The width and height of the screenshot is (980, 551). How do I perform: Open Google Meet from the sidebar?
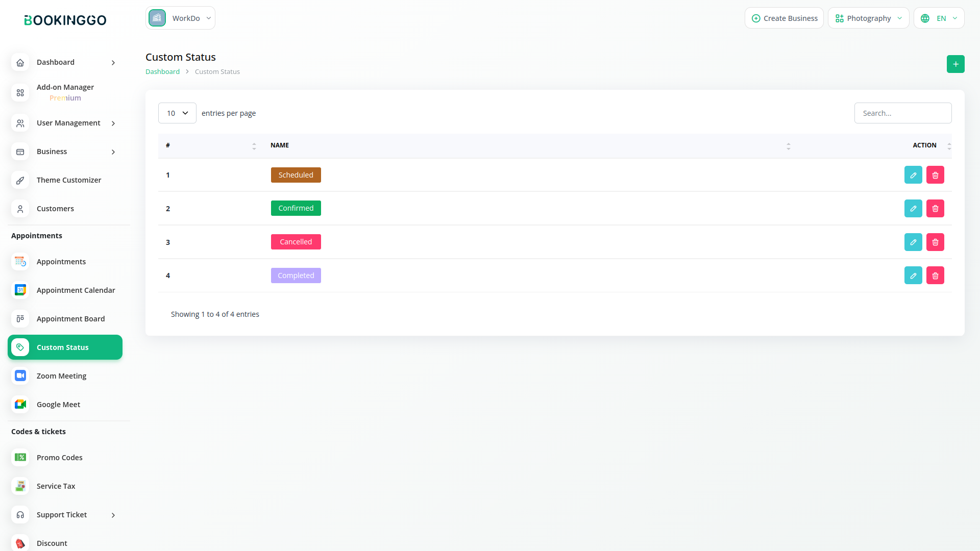pyautogui.click(x=58, y=405)
